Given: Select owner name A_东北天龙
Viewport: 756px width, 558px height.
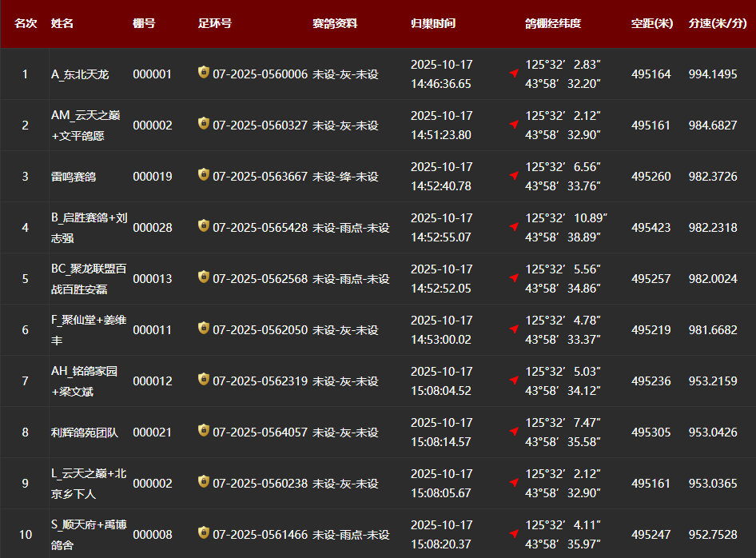Looking at the screenshot, I should pos(80,74).
